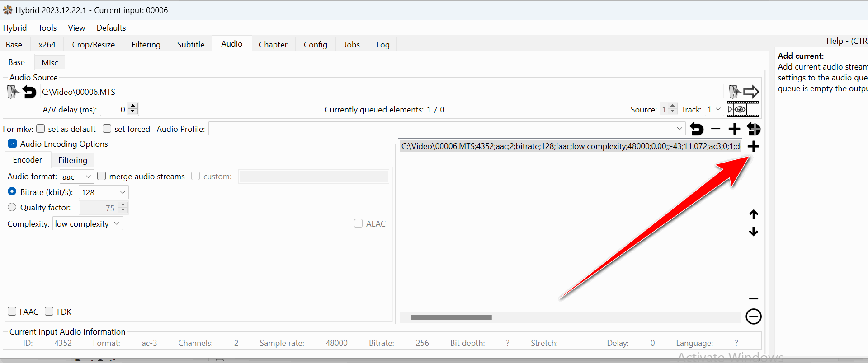Image resolution: width=868 pixels, height=363 pixels.
Task: Click the plus icon beside the audio queue list
Action: [x=753, y=147]
